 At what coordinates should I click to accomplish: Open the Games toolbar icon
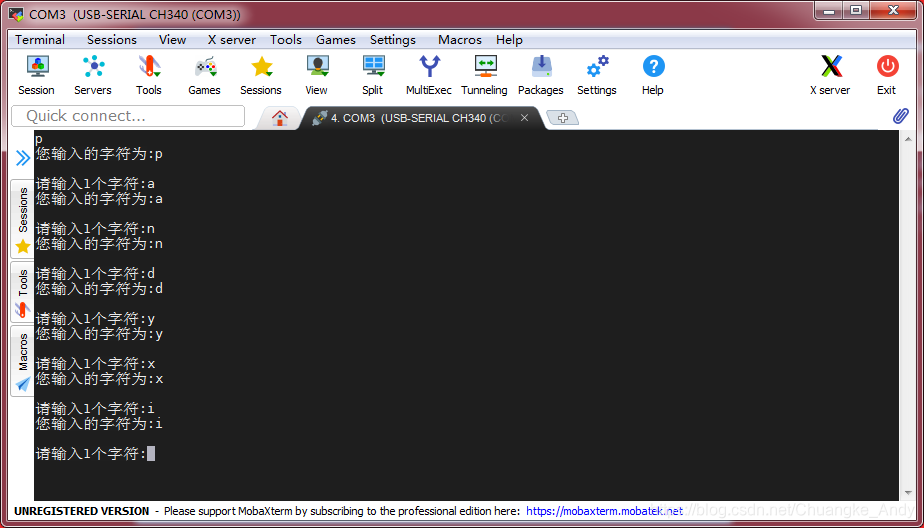click(204, 75)
